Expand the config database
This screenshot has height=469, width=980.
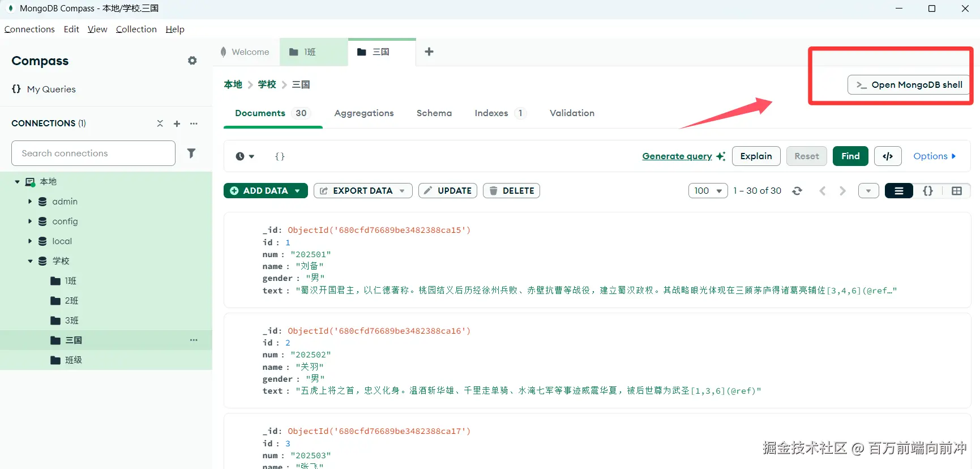[x=30, y=221]
